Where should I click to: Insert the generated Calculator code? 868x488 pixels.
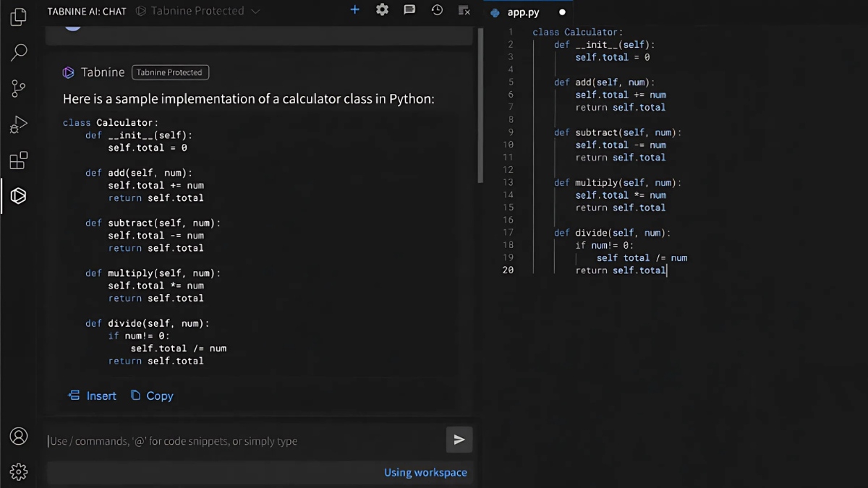(92, 395)
